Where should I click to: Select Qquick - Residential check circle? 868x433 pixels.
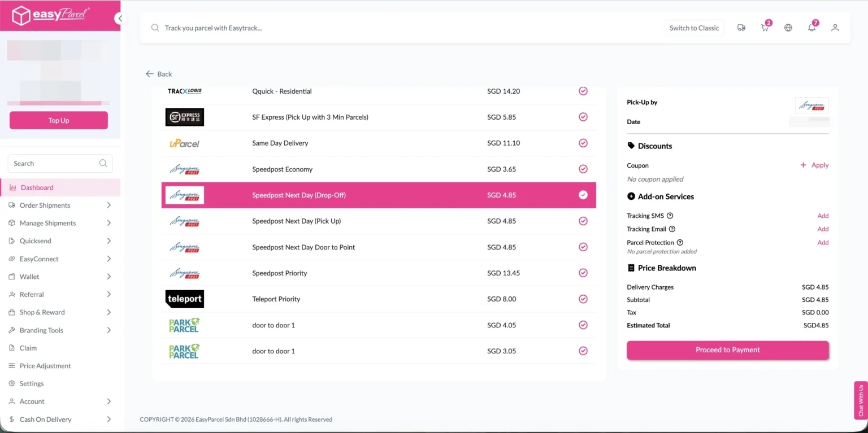[583, 91]
